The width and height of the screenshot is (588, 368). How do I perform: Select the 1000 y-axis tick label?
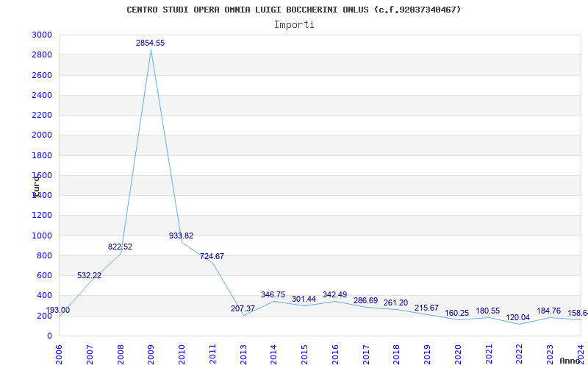[42, 236]
